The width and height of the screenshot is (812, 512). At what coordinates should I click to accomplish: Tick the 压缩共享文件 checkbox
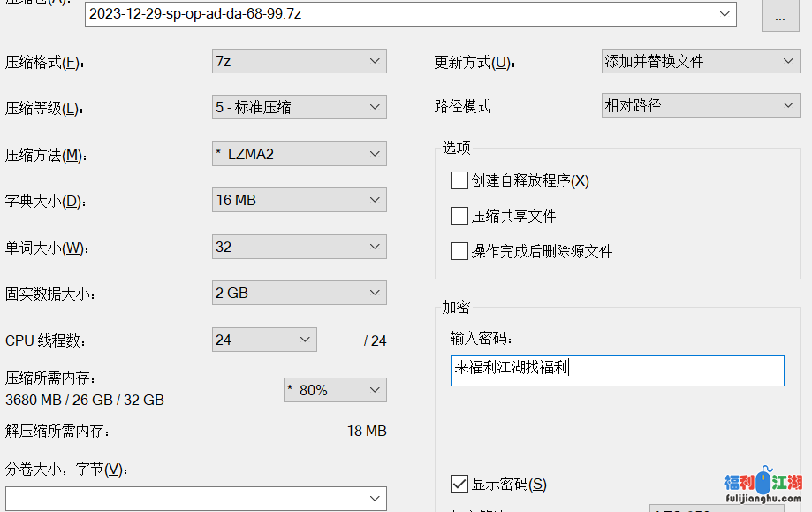[x=459, y=216]
